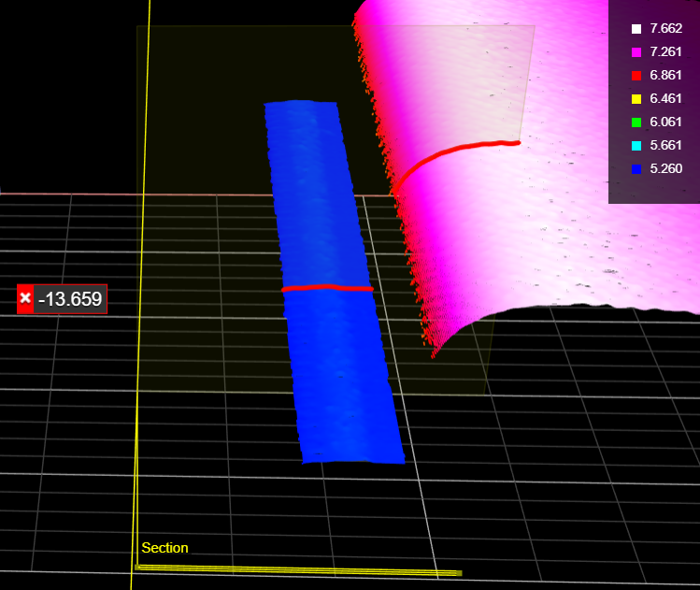Click the 6.061 legend value

click(x=665, y=122)
